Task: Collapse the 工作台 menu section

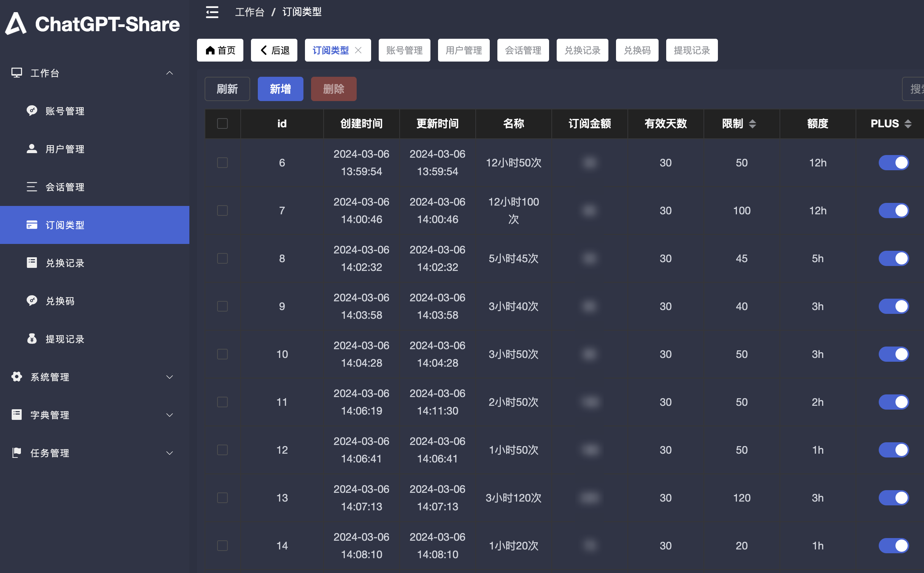Action: click(170, 73)
